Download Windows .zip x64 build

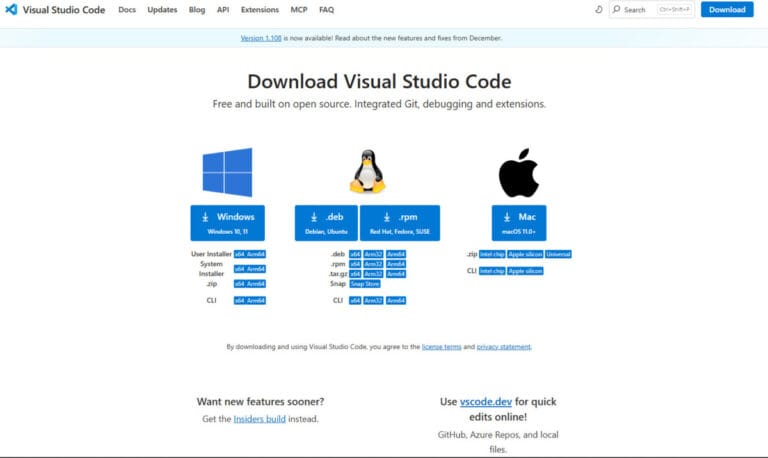click(x=239, y=284)
